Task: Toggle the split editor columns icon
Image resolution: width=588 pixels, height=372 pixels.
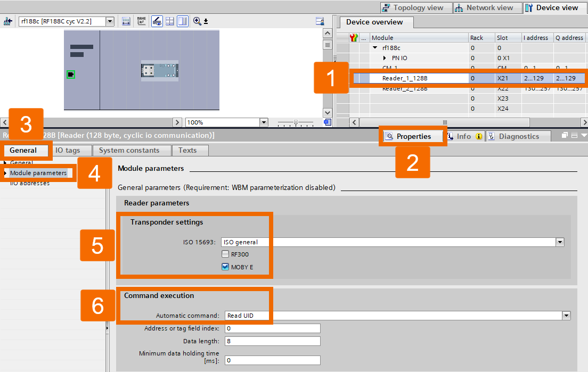Action: click(x=183, y=21)
